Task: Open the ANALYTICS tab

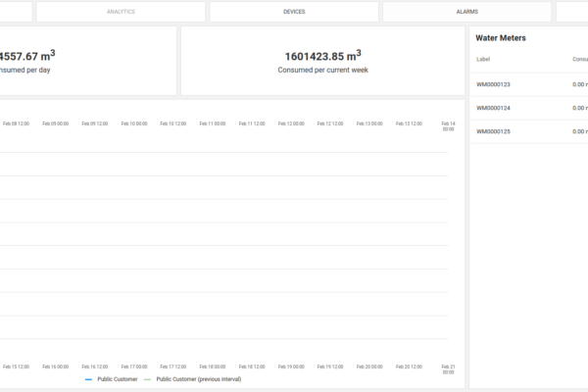Action: [121, 12]
